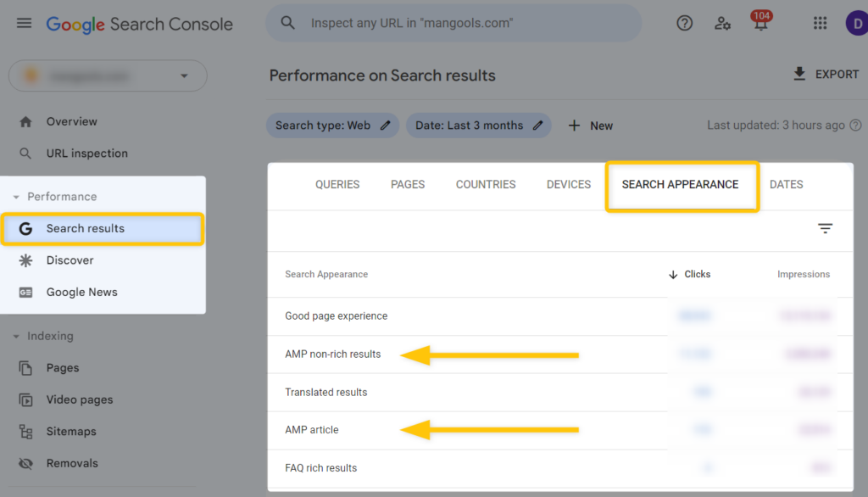Collapse the Indexing section
Screen dimensions: 868x497
click(16, 337)
